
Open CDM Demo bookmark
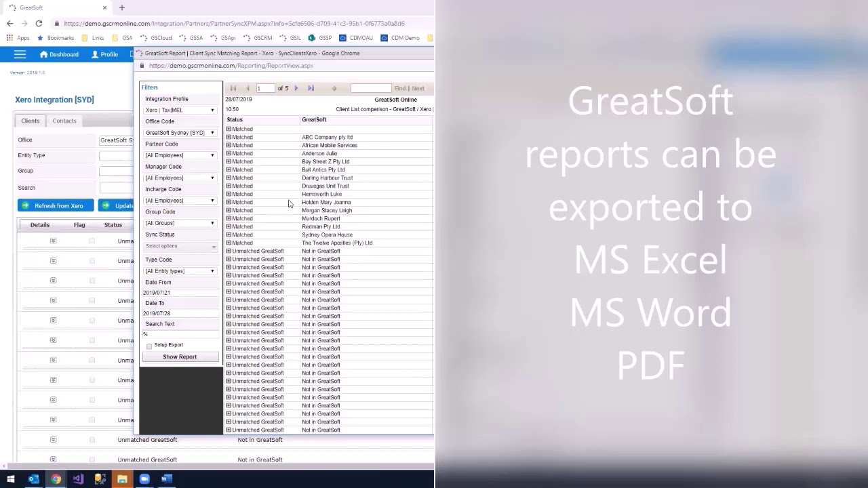(x=400, y=38)
